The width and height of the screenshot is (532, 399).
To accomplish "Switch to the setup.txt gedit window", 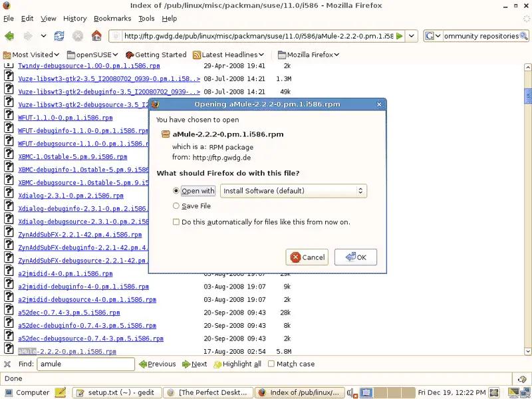I will [117, 392].
